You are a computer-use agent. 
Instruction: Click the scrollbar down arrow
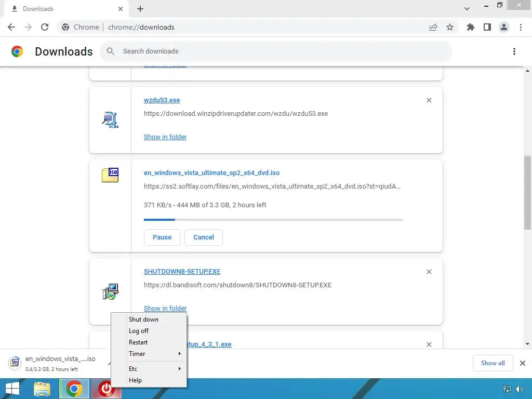527,344
